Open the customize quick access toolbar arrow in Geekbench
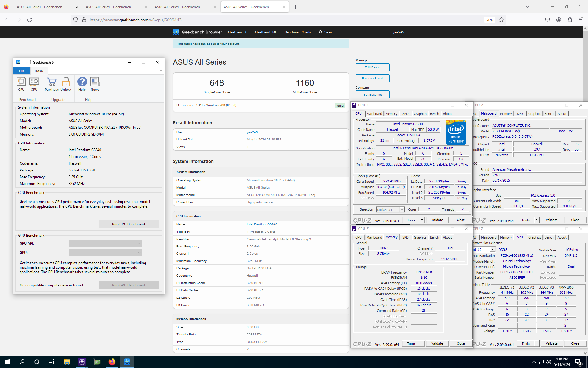Viewport: 588px width, 368px height. click(27, 62)
